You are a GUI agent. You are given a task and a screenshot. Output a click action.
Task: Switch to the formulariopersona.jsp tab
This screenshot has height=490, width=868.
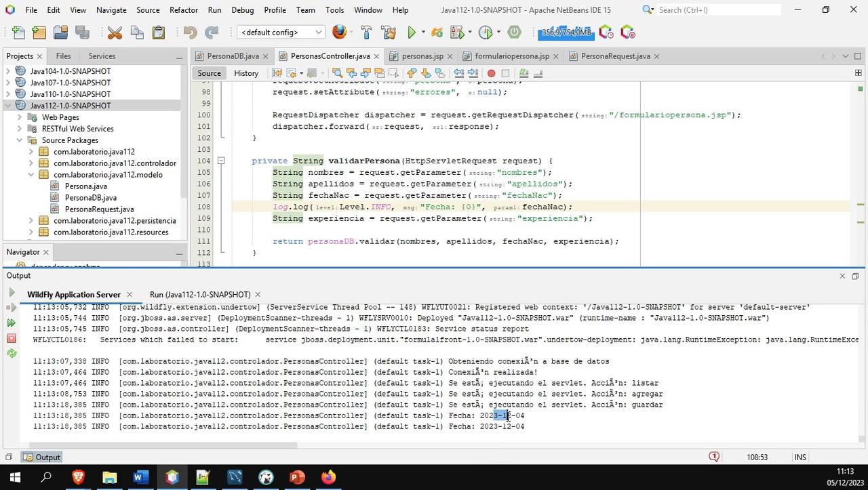[x=512, y=56]
